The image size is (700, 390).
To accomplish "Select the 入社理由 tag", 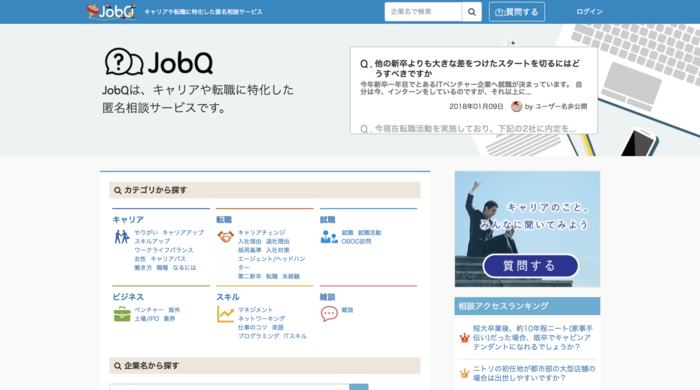I will tap(250, 241).
